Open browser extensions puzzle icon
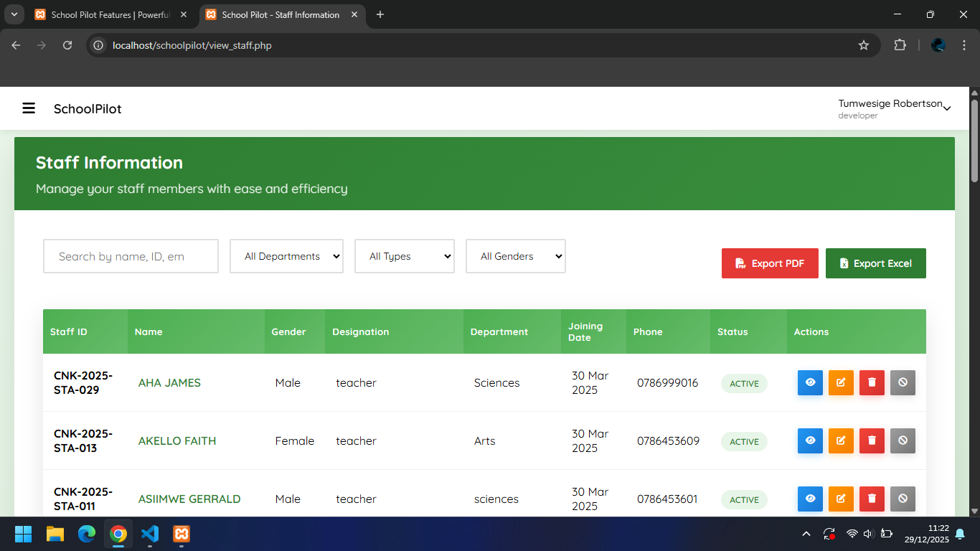The width and height of the screenshot is (980, 551). [900, 45]
